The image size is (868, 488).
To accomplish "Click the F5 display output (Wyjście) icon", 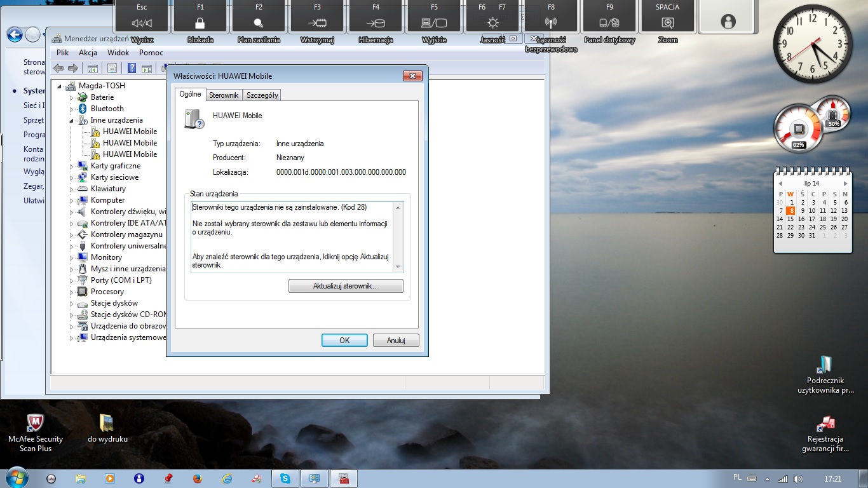I will point(434,23).
